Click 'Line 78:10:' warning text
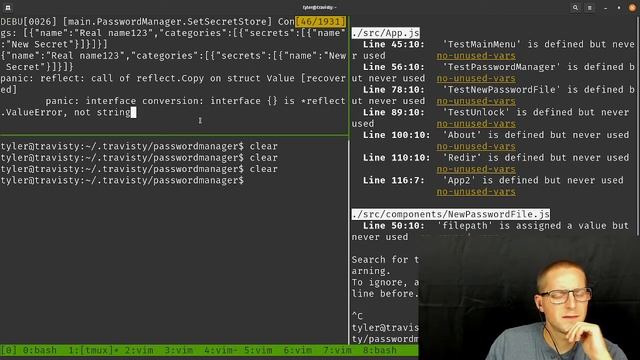This screenshot has width=640, height=360. pyautogui.click(x=393, y=89)
